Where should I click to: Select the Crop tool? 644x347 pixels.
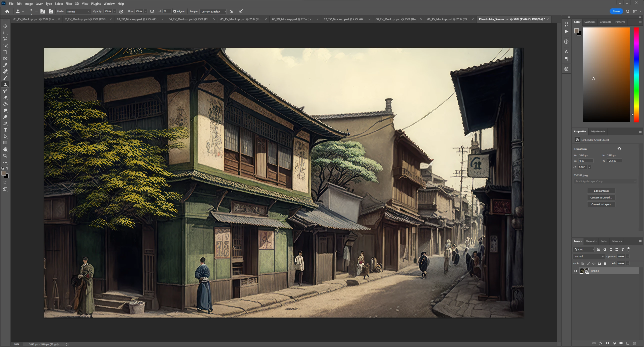(x=5, y=52)
